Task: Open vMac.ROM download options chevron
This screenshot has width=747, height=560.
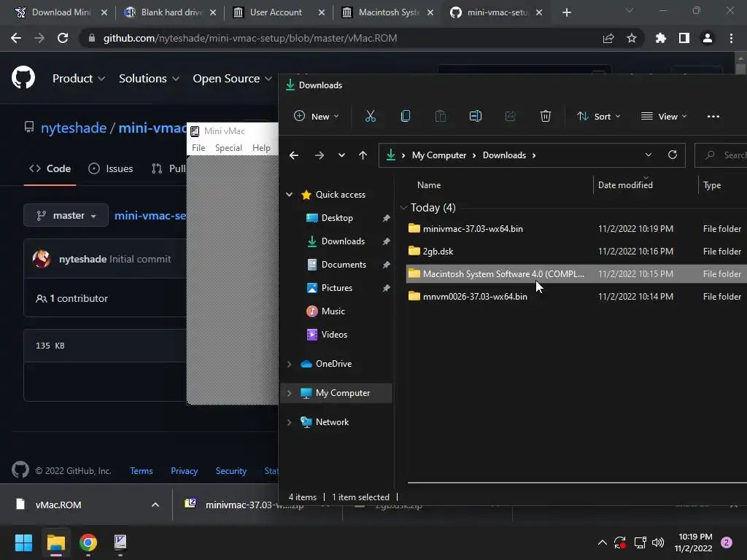Action: click(155, 505)
